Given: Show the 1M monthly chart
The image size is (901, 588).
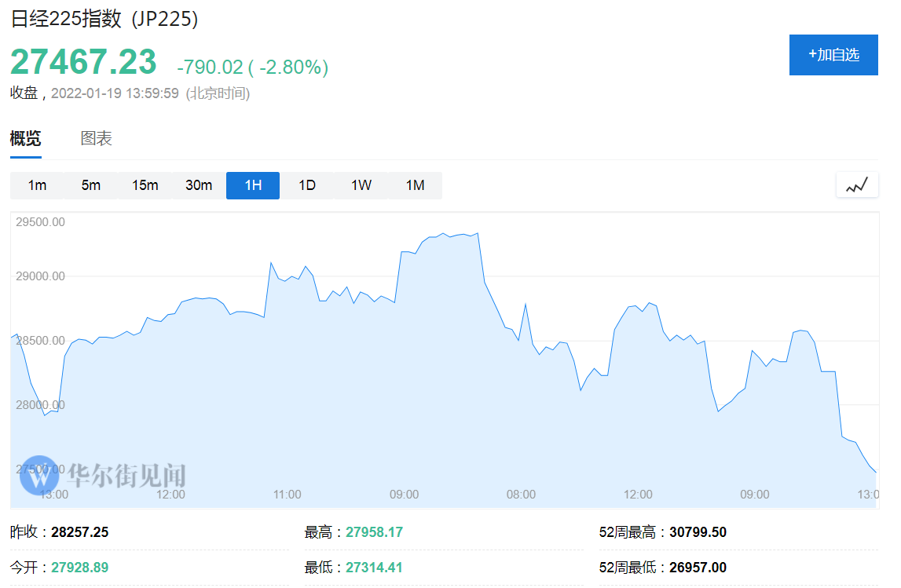Looking at the screenshot, I should [416, 186].
